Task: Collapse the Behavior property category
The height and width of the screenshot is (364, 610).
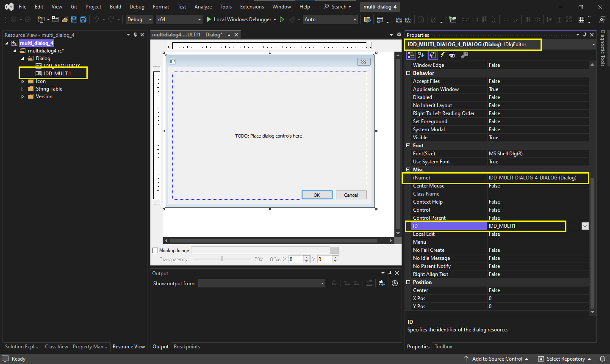Action: click(408, 73)
